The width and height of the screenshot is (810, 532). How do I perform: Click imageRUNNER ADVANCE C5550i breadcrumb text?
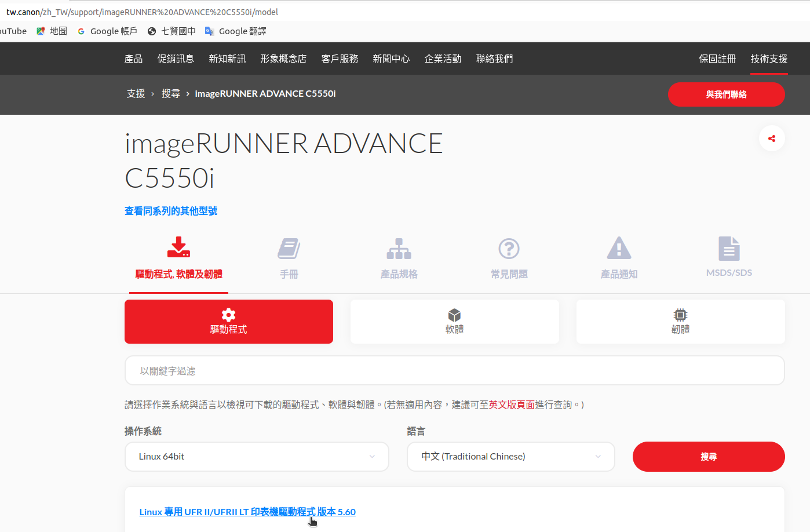tap(265, 93)
